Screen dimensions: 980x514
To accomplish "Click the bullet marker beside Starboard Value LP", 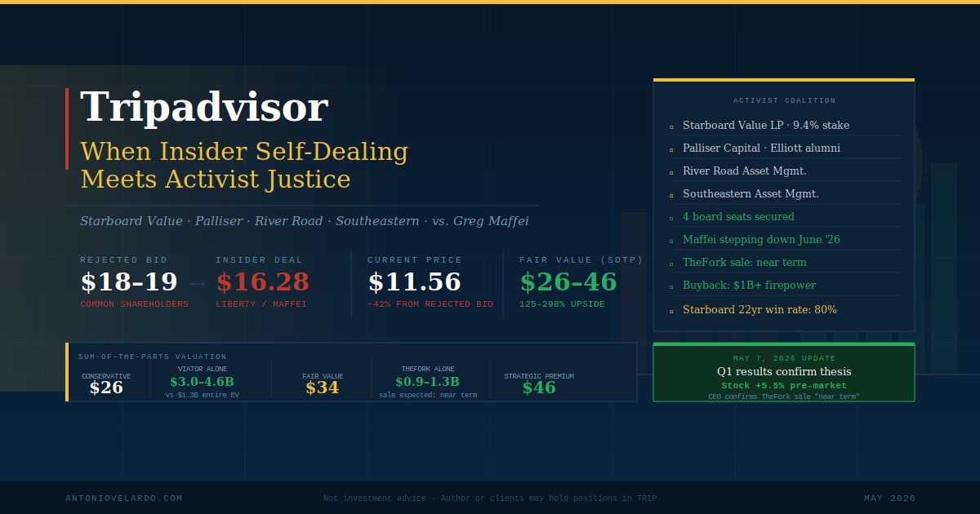I will 671,127.
